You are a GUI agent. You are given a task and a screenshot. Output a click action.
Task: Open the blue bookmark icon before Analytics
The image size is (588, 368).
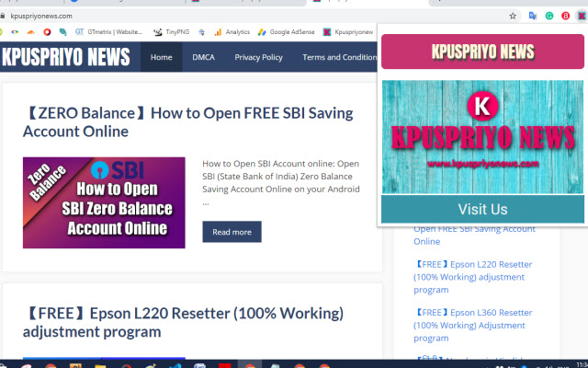[202, 32]
